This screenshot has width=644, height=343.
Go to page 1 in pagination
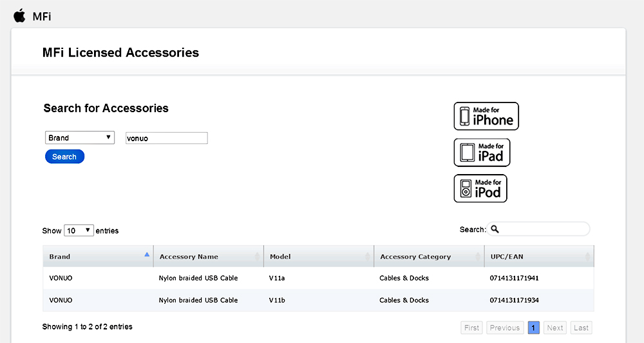tap(533, 328)
